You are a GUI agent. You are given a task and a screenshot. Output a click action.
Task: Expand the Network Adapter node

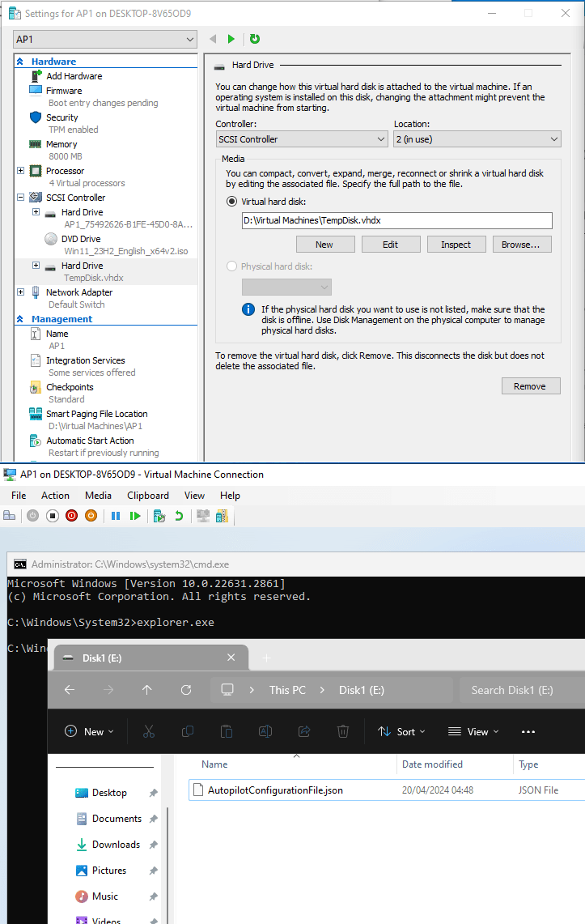pos(20,292)
